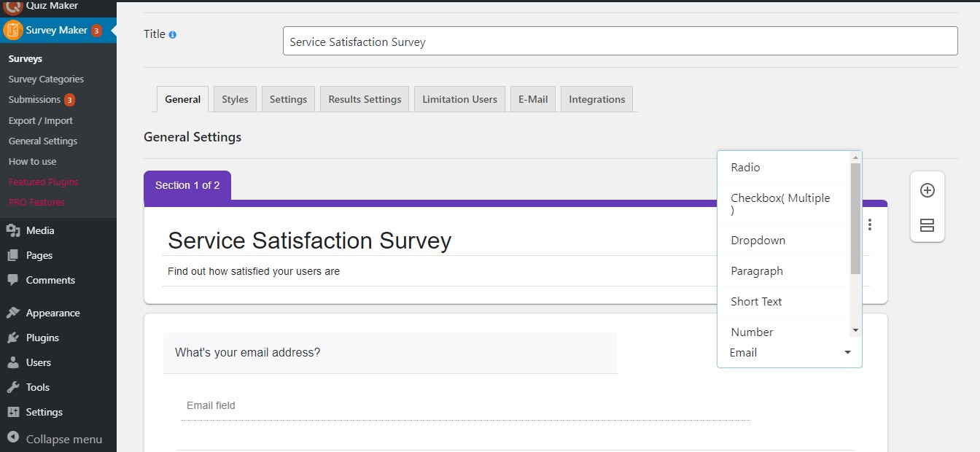This screenshot has width=980, height=452.
Task: Click into the survey Title input field
Action: tap(620, 42)
